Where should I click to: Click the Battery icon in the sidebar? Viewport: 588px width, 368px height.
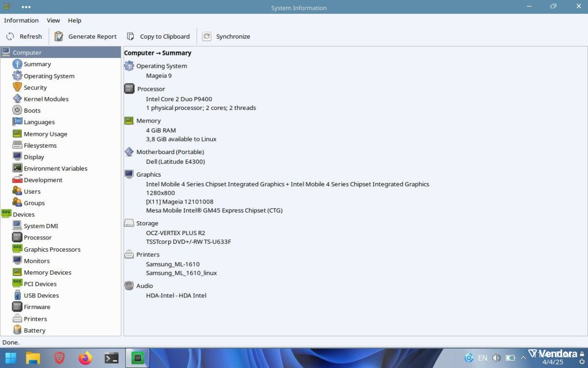pos(17,330)
